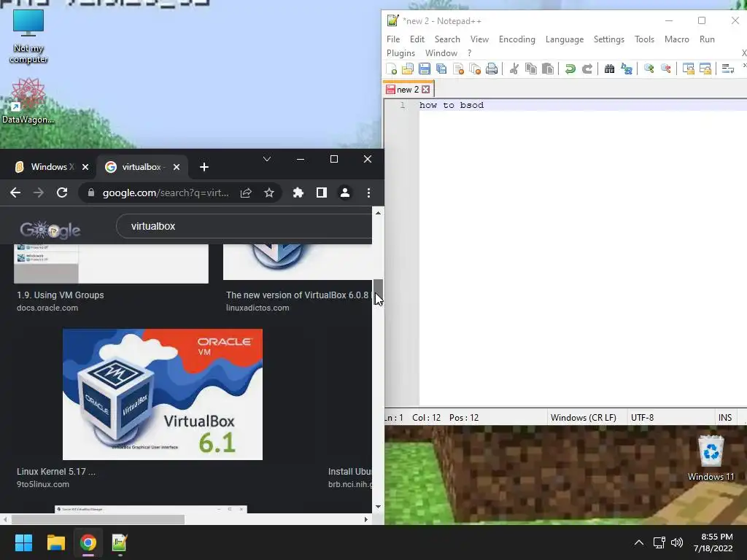Close the virtualbox Chrome tab
The height and width of the screenshot is (560, 747).
click(177, 167)
